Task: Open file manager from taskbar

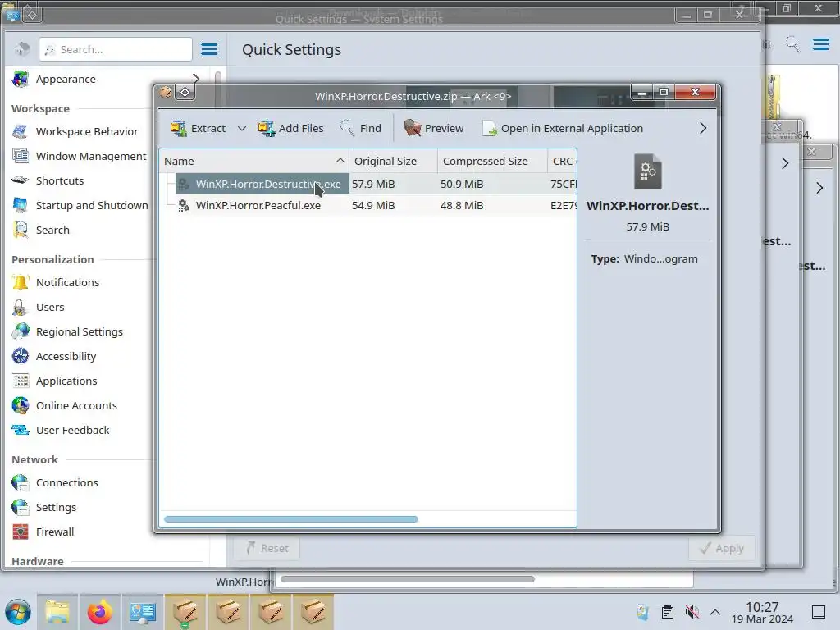Action: tap(57, 612)
